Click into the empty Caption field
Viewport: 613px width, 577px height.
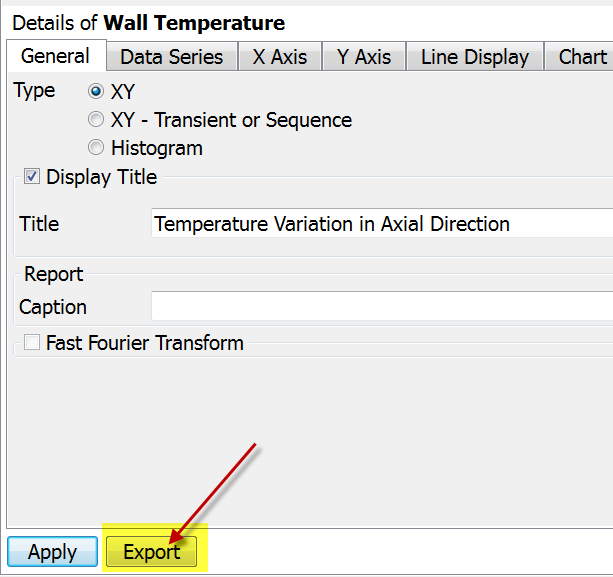click(x=382, y=306)
